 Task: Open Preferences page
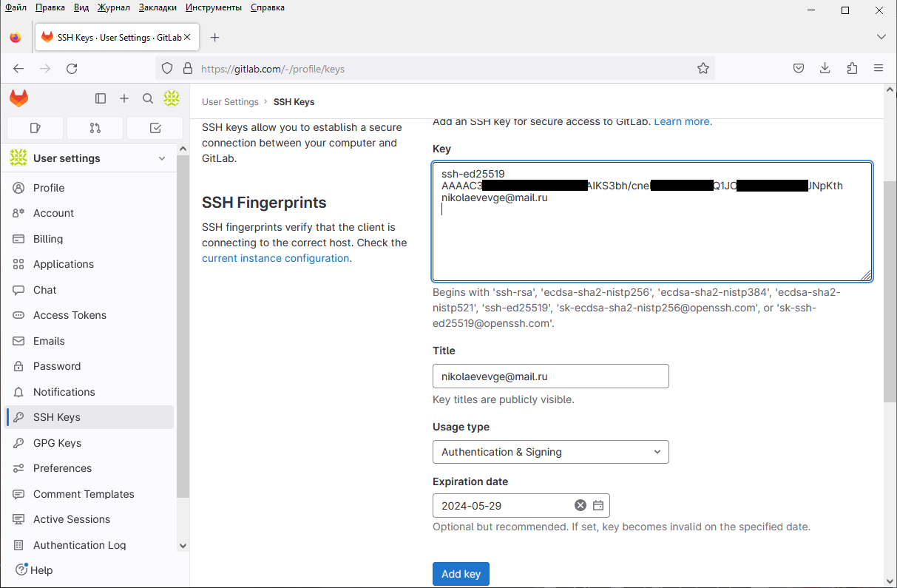(89, 468)
